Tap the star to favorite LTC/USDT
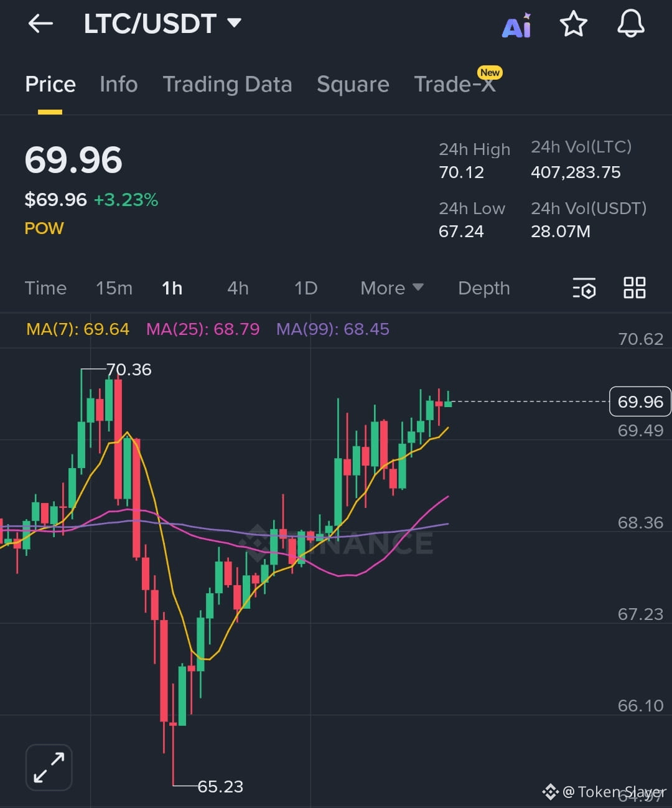The height and width of the screenshot is (808, 672). [574, 25]
